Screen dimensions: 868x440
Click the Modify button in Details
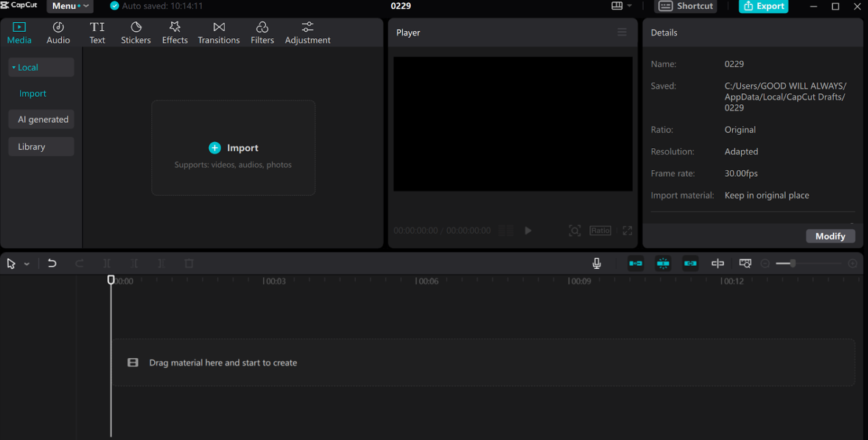pyautogui.click(x=830, y=236)
